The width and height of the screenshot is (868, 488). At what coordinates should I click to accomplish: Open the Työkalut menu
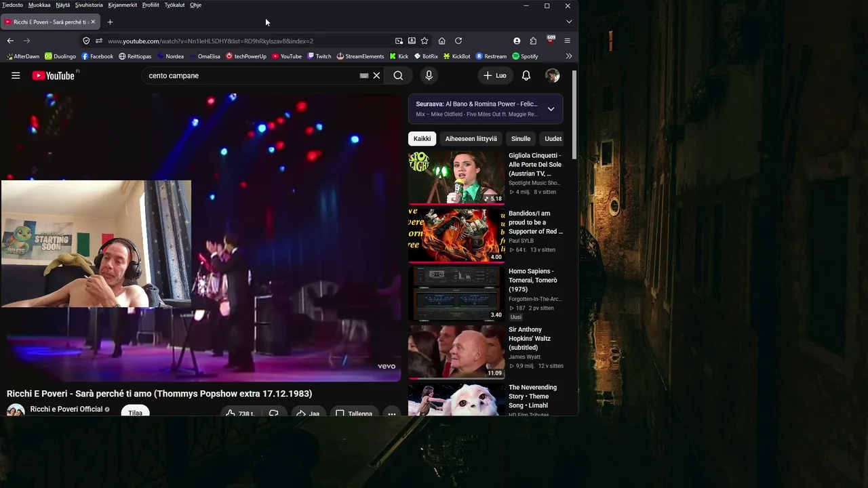click(174, 5)
